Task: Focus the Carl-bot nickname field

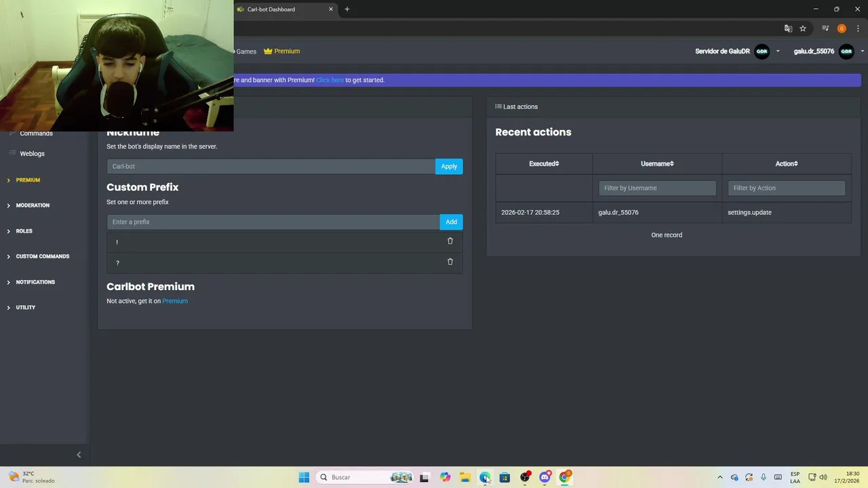Action: click(x=271, y=166)
